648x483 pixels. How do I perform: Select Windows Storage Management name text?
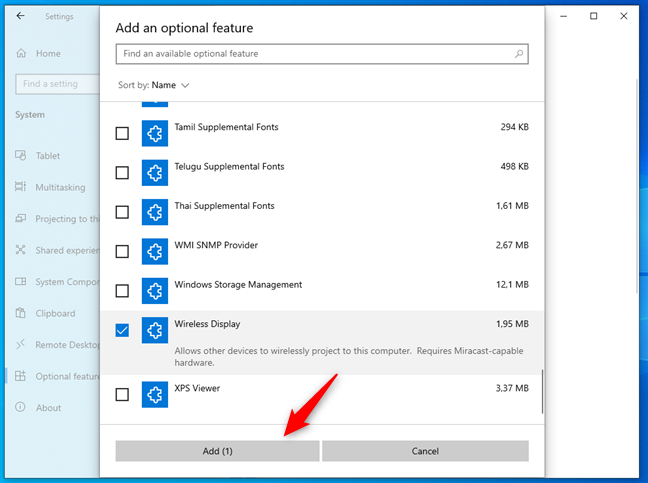(x=238, y=285)
